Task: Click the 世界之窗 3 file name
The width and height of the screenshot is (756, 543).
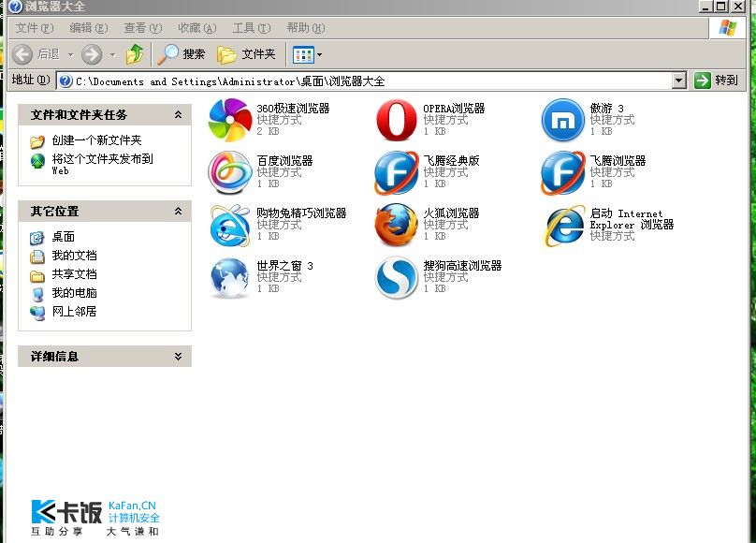Action: click(x=285, y=266)
